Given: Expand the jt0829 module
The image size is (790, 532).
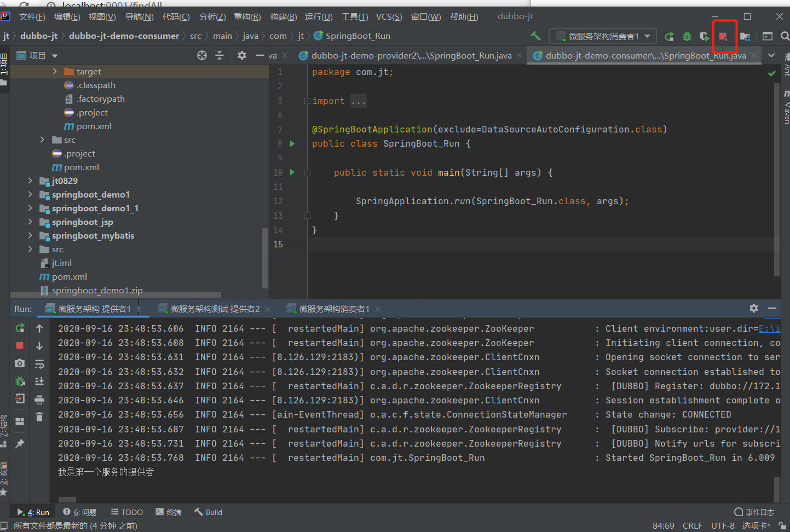Looking at the screenshot, I should (30, 181).
